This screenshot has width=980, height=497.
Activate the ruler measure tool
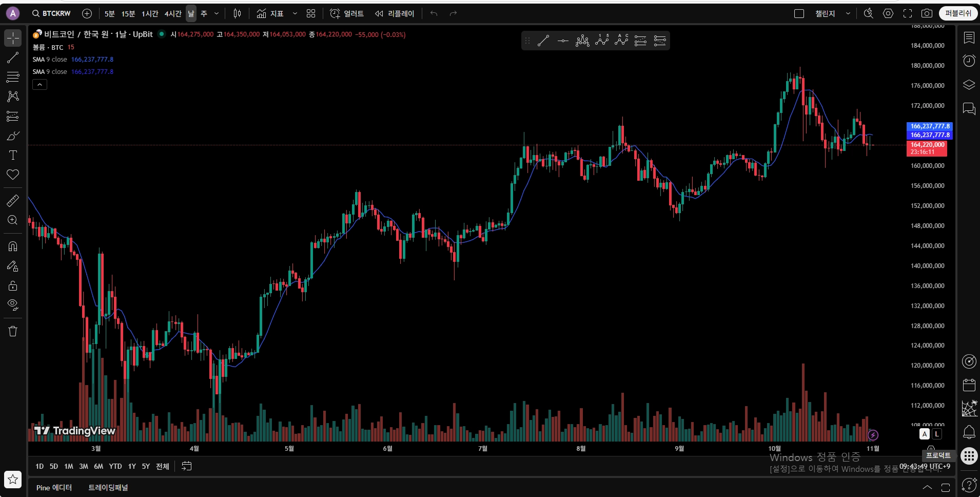pyautogui.click(x=13, y=201)
